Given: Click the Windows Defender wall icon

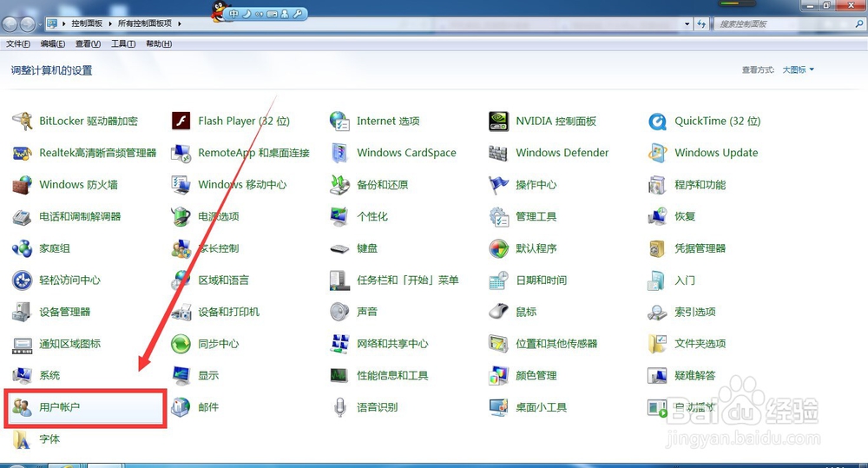Looking at the screenshot, I should pos(498,153).
